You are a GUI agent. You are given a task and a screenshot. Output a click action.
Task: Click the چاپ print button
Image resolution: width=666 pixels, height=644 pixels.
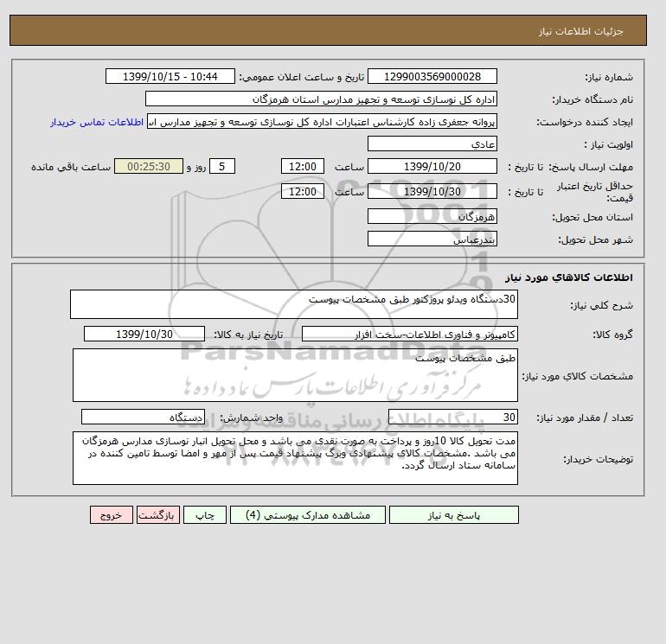coord(205,515)
